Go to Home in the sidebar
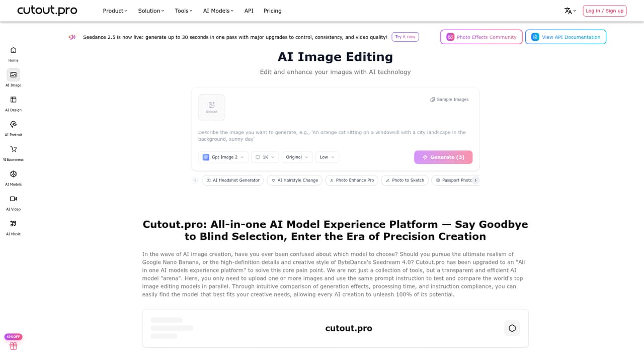The width and height of the screenshot is (644, 362). [x=14, y=54]
